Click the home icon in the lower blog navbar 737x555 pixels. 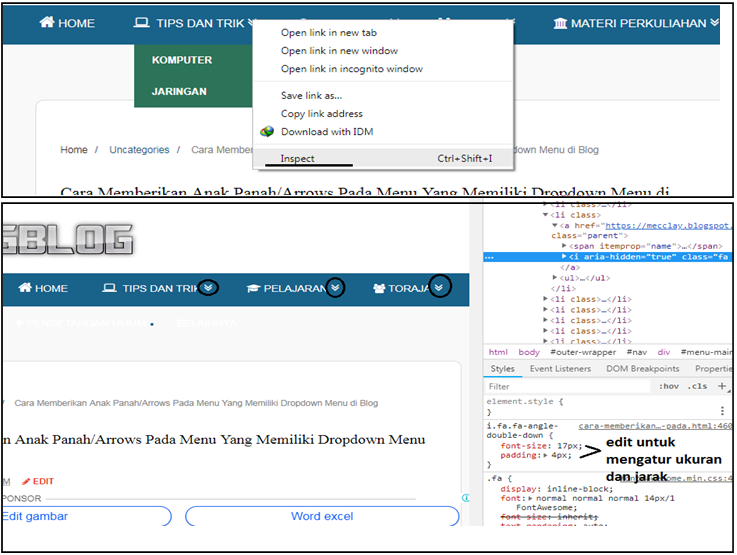25,288
